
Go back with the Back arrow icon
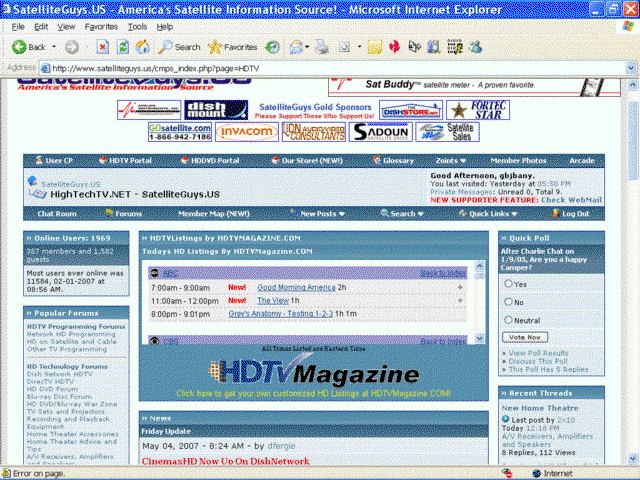point(19,47)
